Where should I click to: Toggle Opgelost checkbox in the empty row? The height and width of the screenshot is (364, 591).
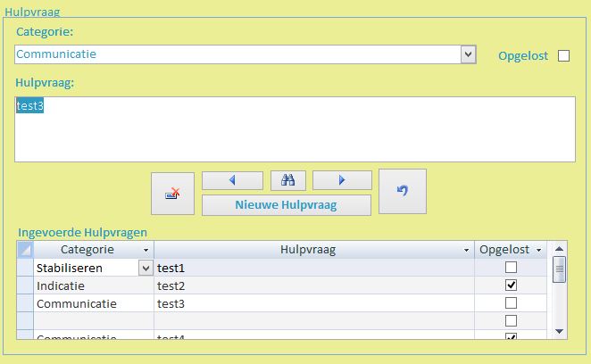point(511,320)
